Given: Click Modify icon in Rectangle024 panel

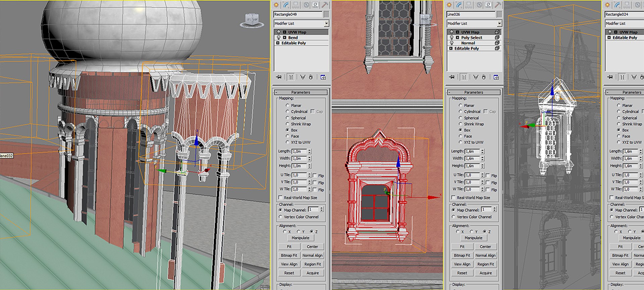Looking at the screenshot, I should (x=618, y=5).
